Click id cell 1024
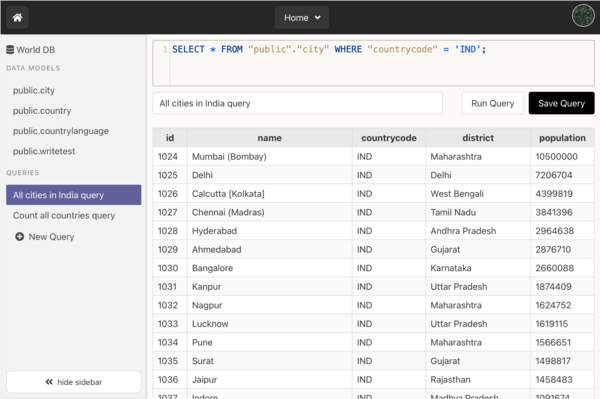The width and height of the screenshot is (600, 399). pyautogui.click(x=170, y=156)
